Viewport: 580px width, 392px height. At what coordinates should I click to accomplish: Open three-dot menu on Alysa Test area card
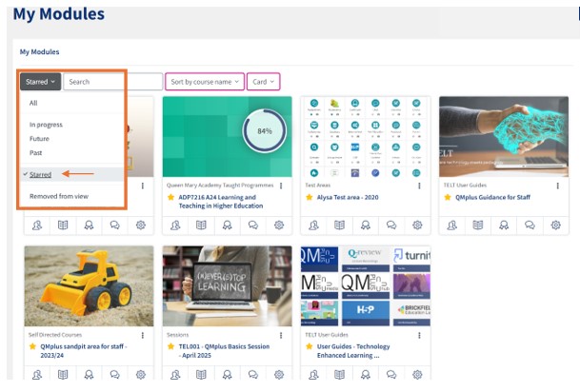420,186
